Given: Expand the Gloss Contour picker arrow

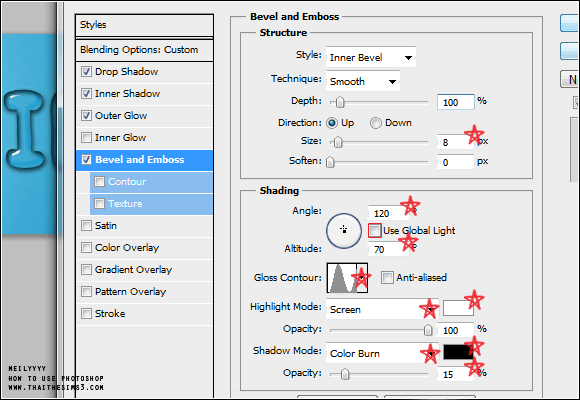Looking at the screenshot, I should point(362,278).
